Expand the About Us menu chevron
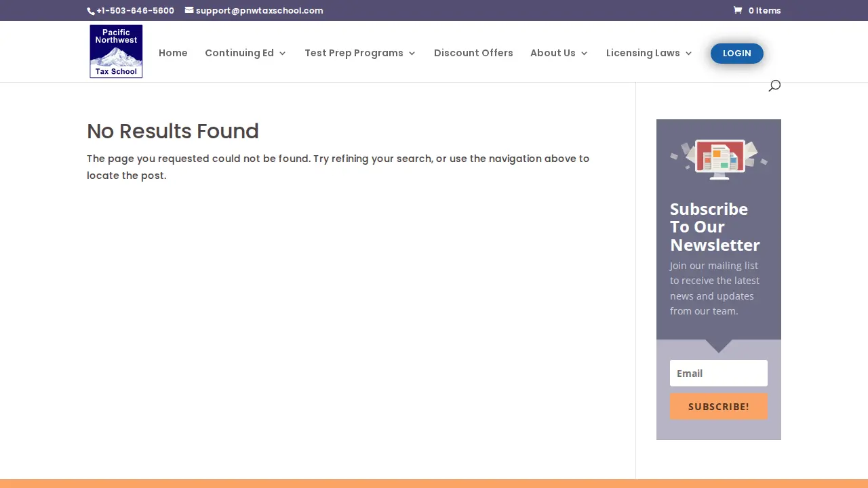This screenshot has width=868, height=488. tap(584, 54)
